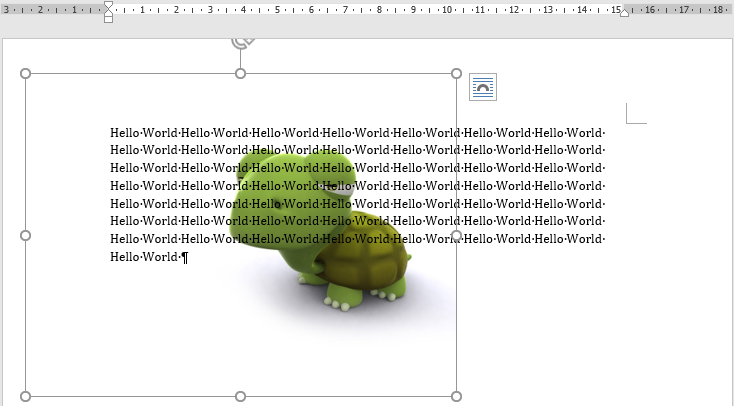Click the right-middle sizing handle of the picture

pos(457,236)
